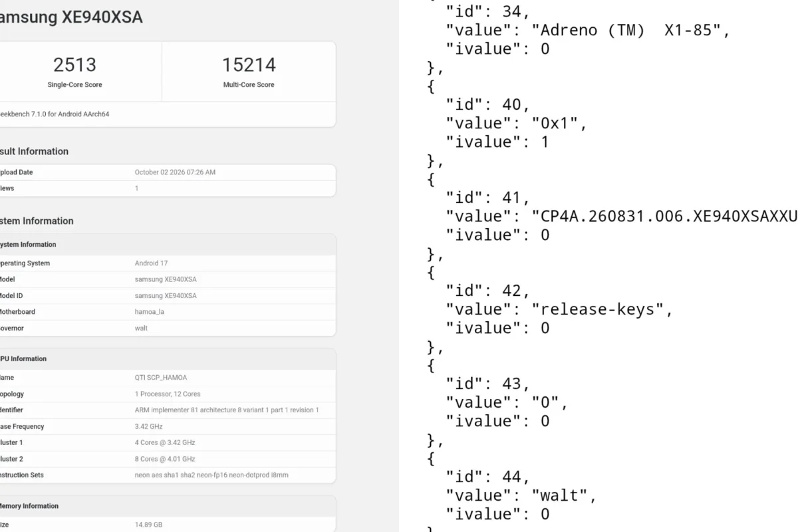Image resolution: width=798 pixels, height=532 pixels.
Task: Select the Instruction Sets value list
Action: [211, 475]
